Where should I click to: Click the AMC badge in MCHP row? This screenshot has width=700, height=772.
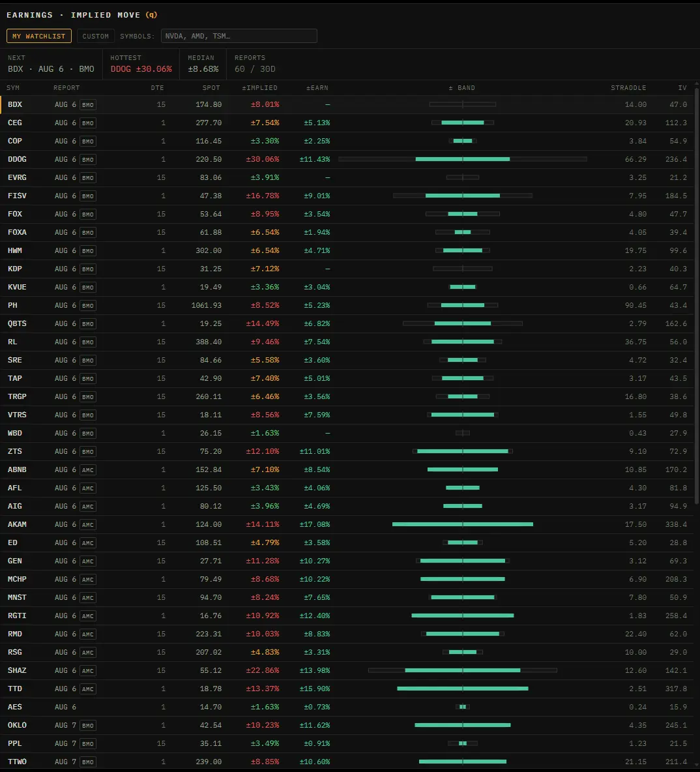88,579
